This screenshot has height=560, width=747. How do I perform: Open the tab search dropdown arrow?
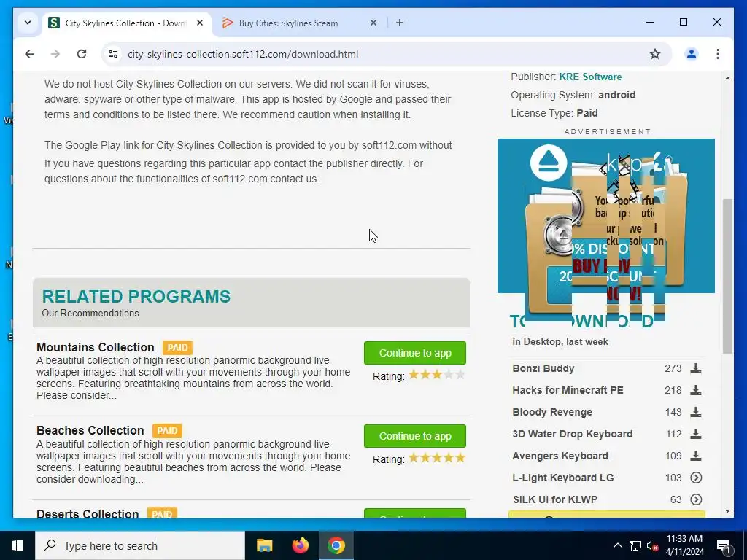[x=28, y=23]
